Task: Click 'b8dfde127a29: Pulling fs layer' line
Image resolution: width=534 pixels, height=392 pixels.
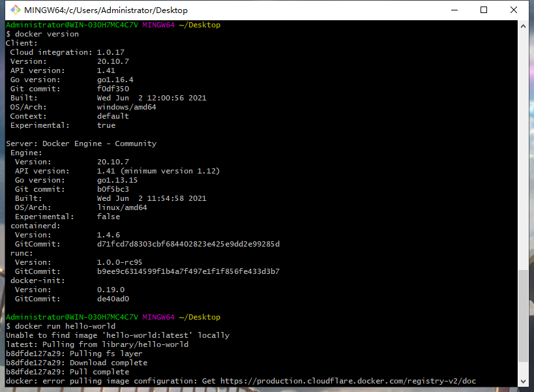Action: 74,354
